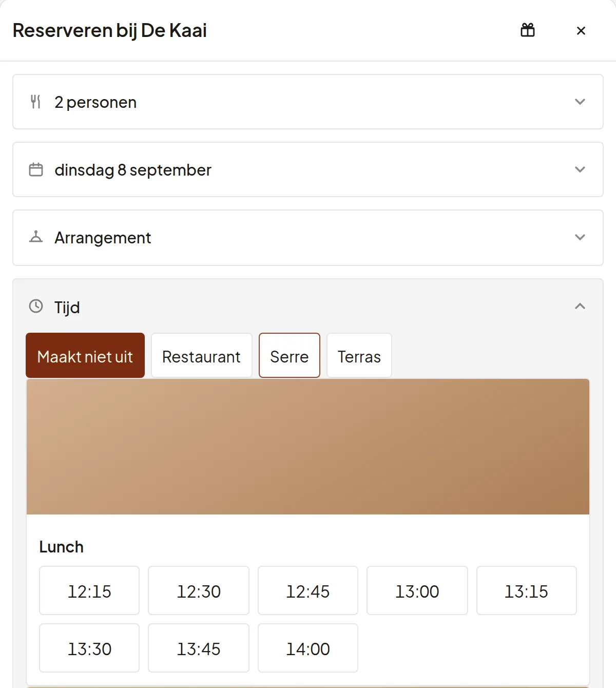Pick the 12:45 lunch time slot

pyautogui.click(x=308, y=590)
